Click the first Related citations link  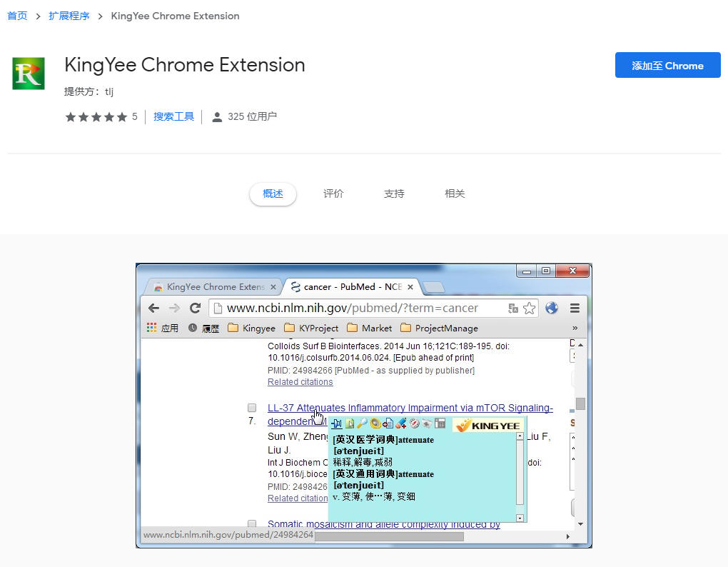point(300,382)
